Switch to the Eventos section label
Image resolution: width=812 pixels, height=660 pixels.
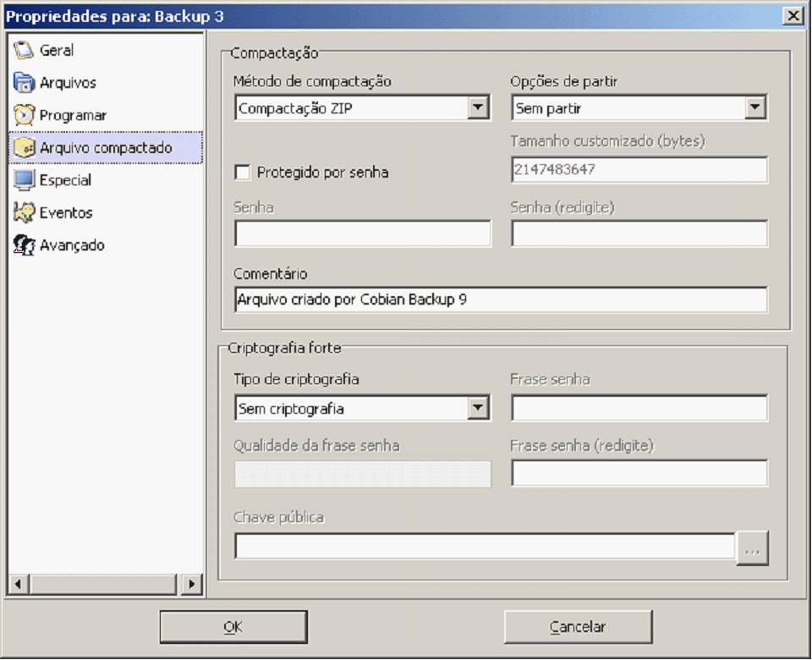tap(66, 212)
